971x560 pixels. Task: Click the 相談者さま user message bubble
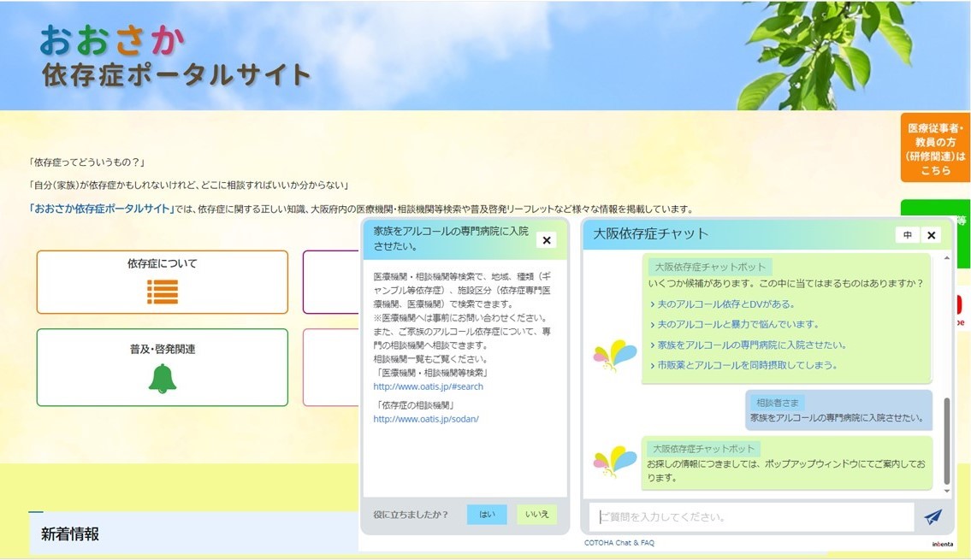[x=839, y=410]
